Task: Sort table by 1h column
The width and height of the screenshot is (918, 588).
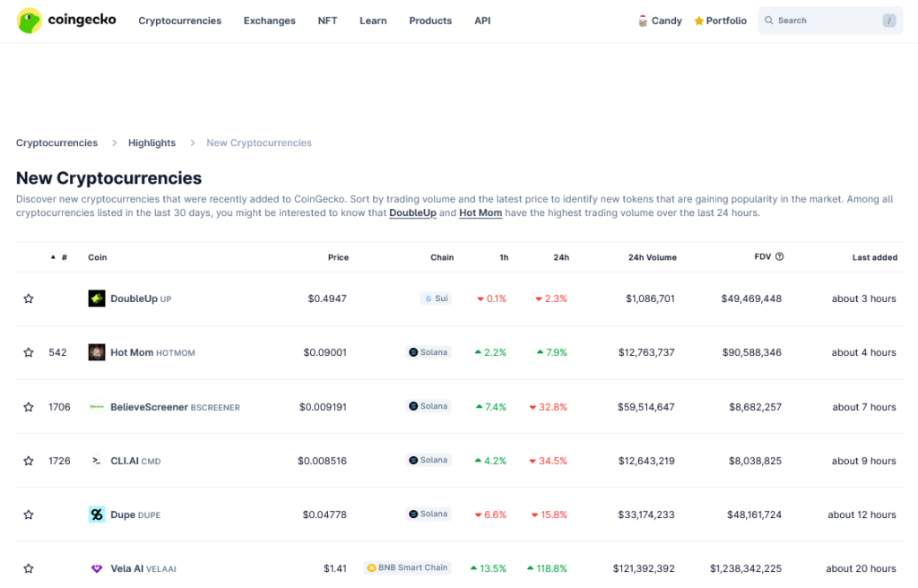Action: click(504, 257)
